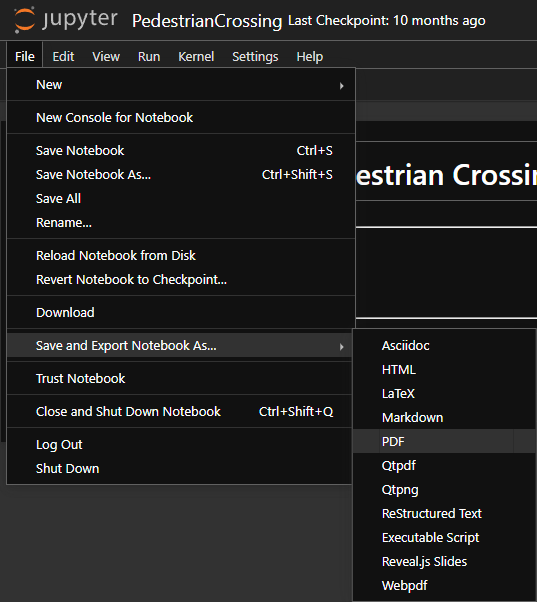The width and height of the screenshot is (537, 602).
Task: Choose Download in File menu
Action: point(181,313)
